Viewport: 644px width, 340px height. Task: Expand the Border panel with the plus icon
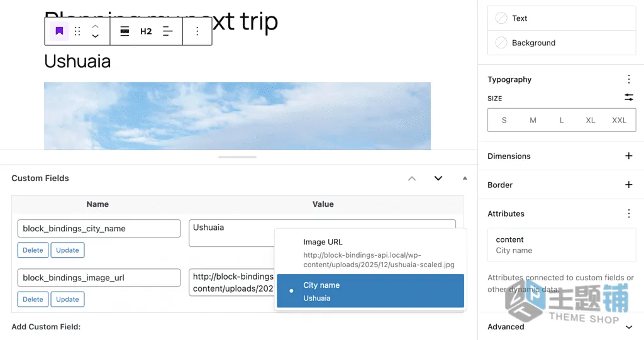[629, 184]
